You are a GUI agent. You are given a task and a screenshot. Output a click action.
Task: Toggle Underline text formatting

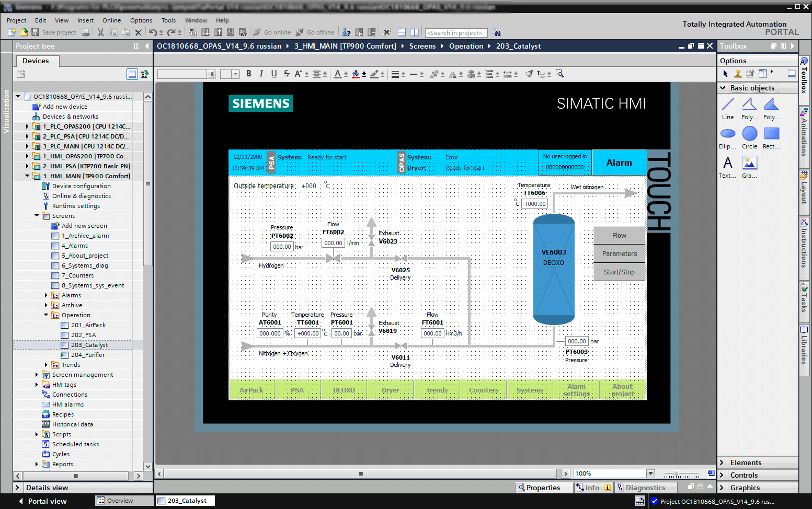point(274,74)
